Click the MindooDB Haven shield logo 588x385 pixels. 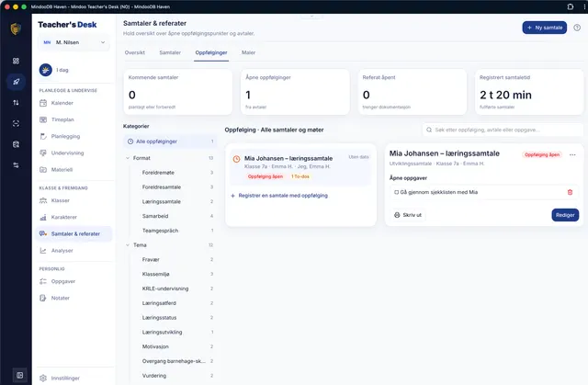(x=16, y=28)
